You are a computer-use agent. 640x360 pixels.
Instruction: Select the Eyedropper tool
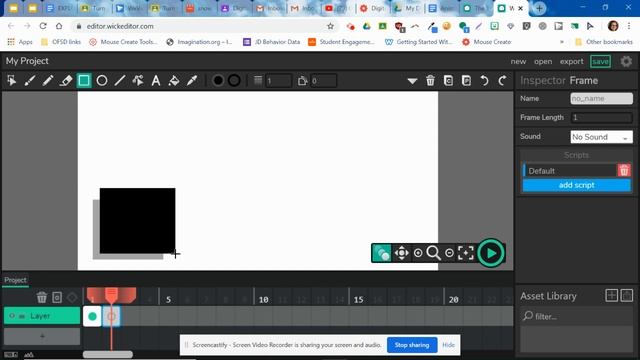click(x=192, y=80)
